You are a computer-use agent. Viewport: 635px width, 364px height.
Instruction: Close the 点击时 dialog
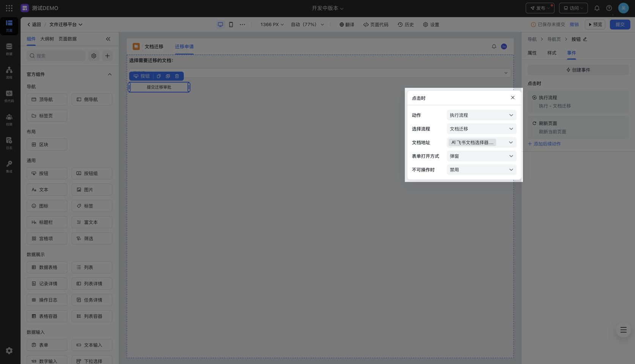512,97
